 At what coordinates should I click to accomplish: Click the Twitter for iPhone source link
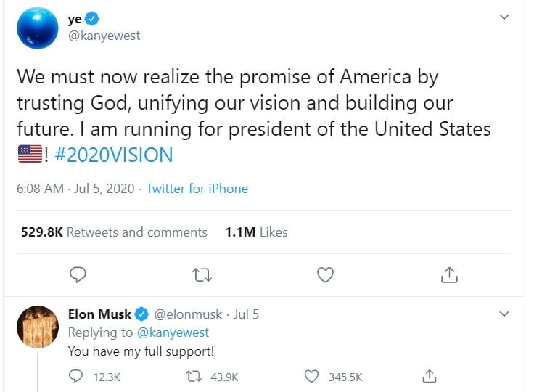(197, 189)
